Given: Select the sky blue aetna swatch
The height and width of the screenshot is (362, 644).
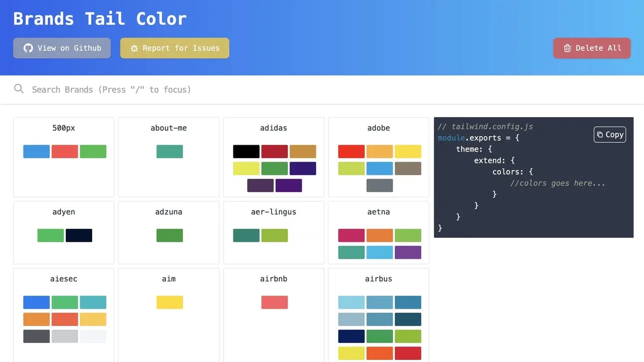Looking at the screenshot, I should [x=380, y=252].
